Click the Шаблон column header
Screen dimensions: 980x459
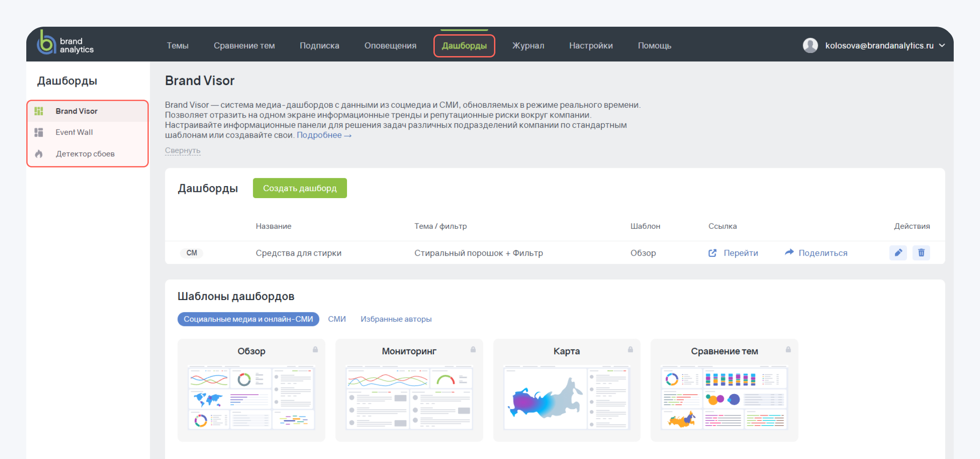(x=645, y=226)
